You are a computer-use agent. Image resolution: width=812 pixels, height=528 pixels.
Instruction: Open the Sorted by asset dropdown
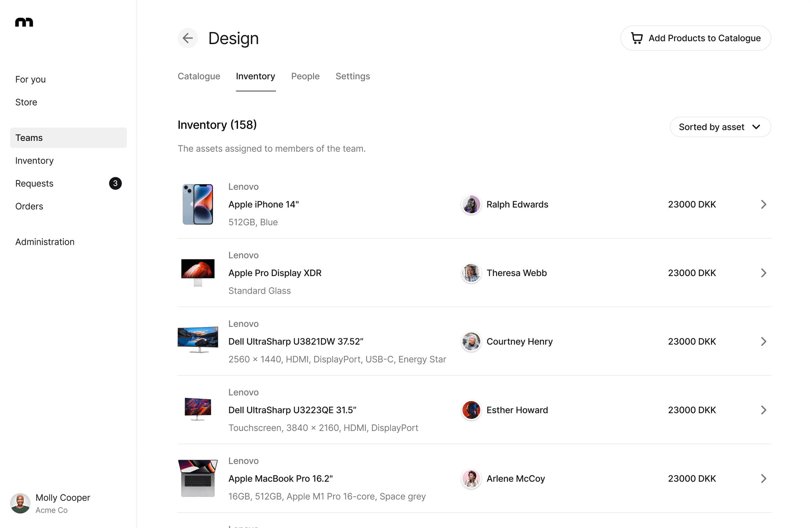point(720,127)
